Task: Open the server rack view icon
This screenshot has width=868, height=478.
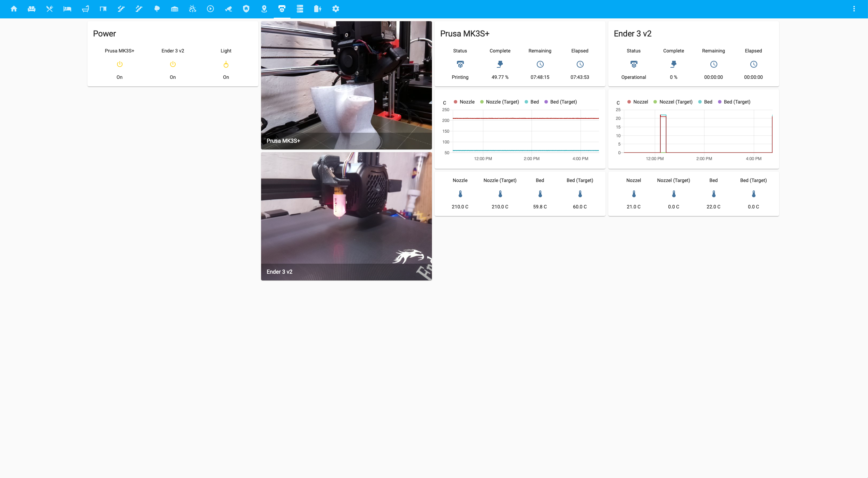Action: pyautogui.click(x=300, y=9)
